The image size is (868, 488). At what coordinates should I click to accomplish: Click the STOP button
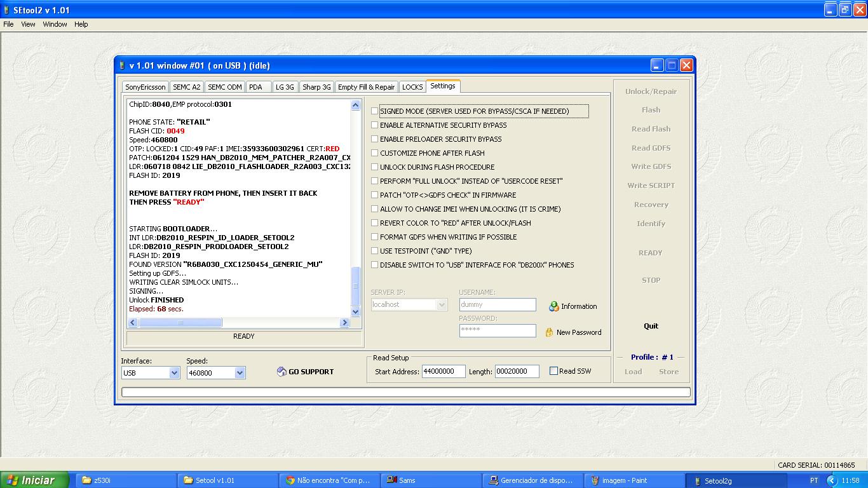[x=651, y=280]
